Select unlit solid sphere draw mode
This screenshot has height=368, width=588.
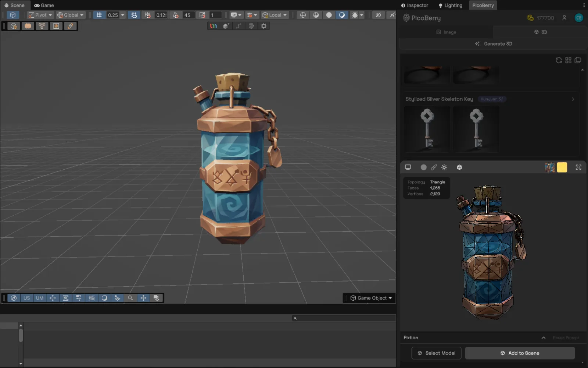point(329,15)
